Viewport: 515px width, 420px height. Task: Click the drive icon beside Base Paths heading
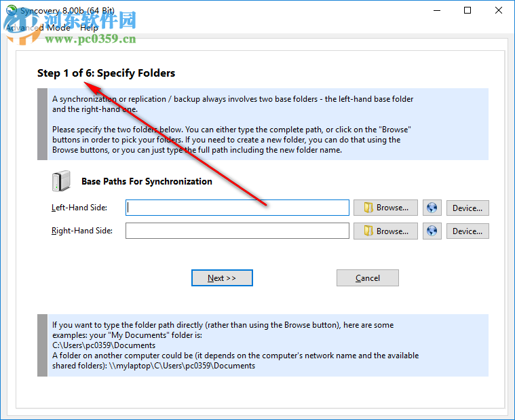pos(61,181)
